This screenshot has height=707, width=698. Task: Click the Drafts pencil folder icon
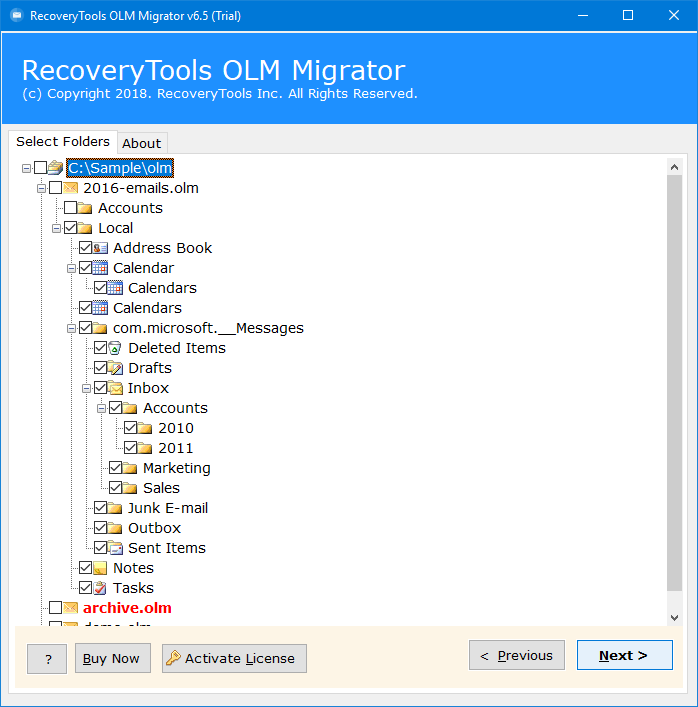coord(115,368)
